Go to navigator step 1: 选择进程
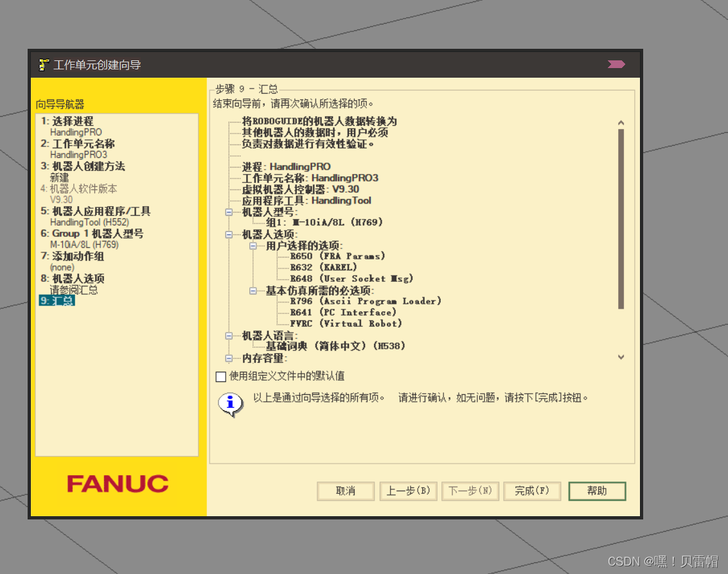 (x=67, y=121)
